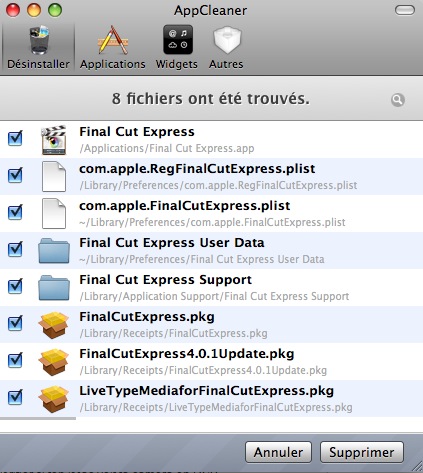Click path /Applications/Final Cut Express.app

click(167, 148)
